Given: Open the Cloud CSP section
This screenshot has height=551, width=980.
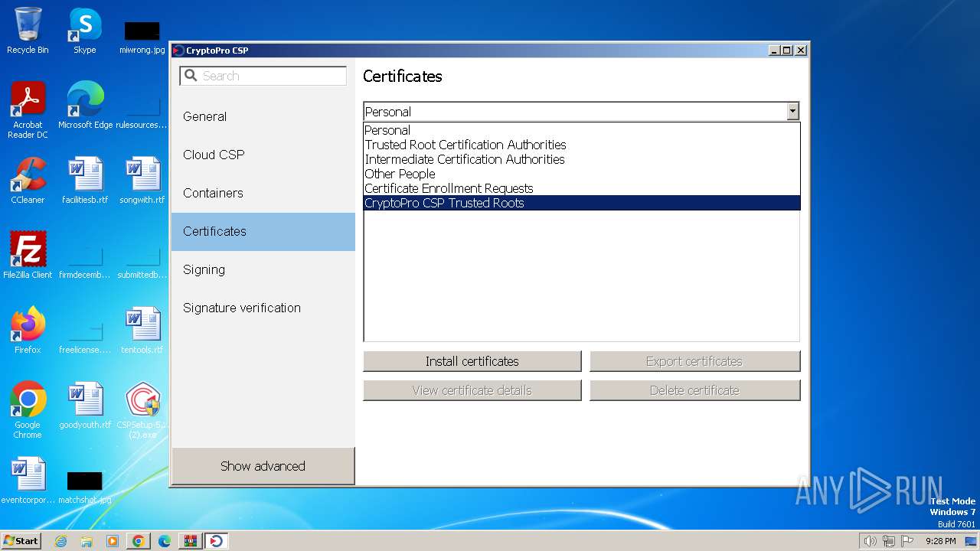Looking at the screenshot, I should [263, 155].
